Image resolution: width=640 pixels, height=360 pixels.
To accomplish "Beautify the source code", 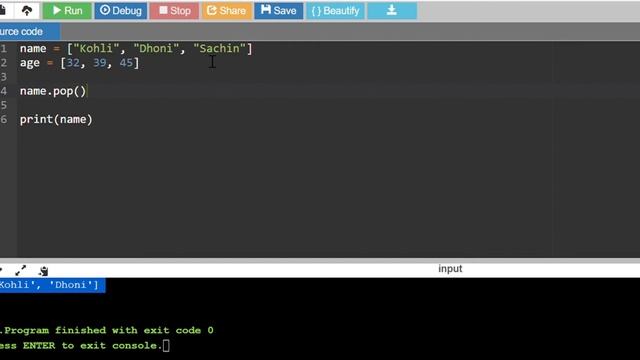I will (336, 10).
